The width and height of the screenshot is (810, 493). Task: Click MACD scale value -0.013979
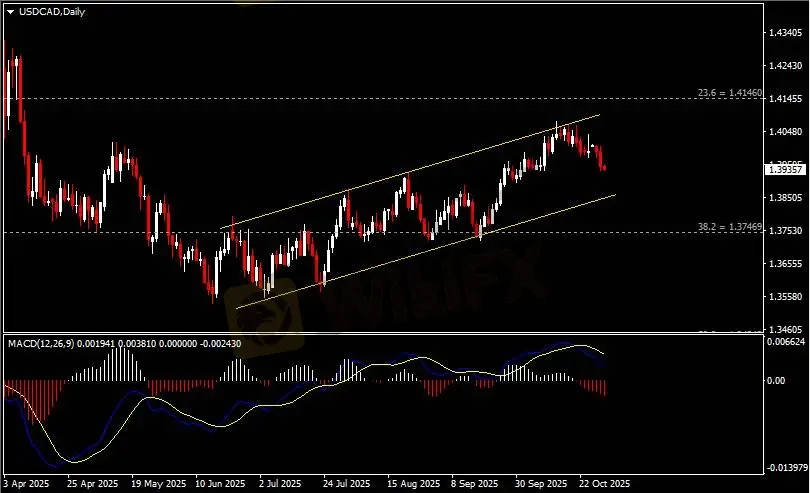pos(787,468)
